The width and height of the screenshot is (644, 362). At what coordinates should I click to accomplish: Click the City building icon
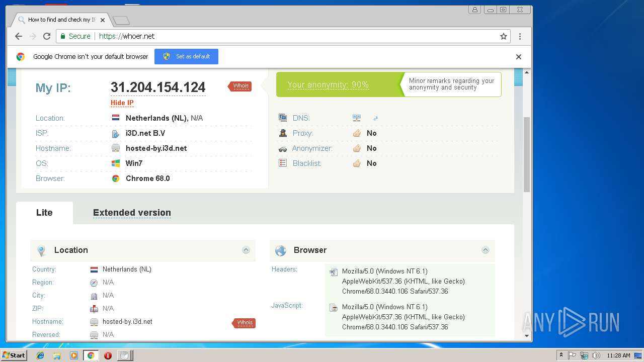pyautogui.click(x=94, y=296)
